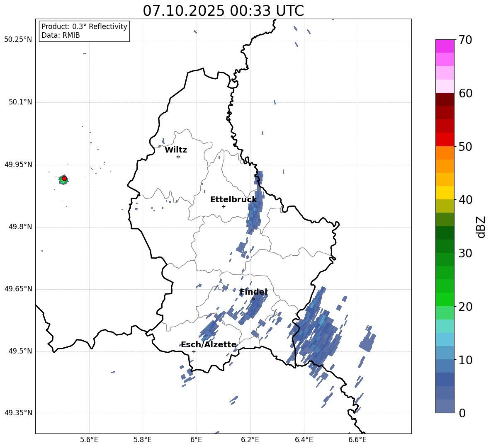This screenshot has height=448, width=491.
Task: Click the longitude tick label 6°E
Action: click(x=196, y=440)
